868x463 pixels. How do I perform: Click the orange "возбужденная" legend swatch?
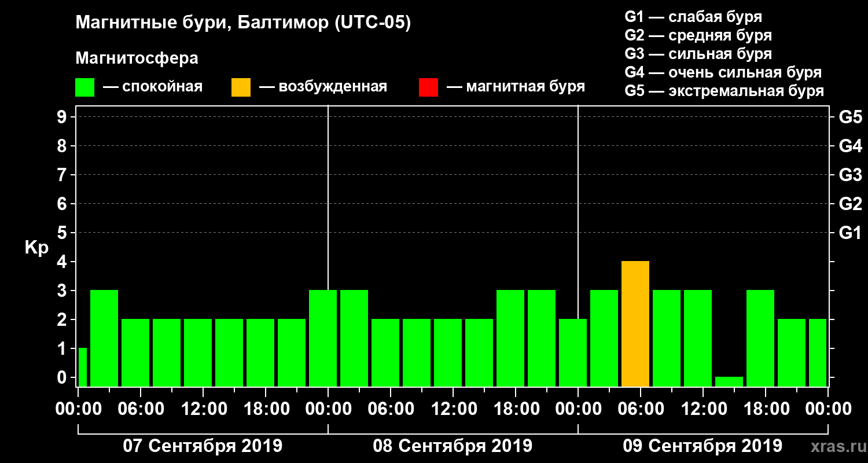coord(241,87)
